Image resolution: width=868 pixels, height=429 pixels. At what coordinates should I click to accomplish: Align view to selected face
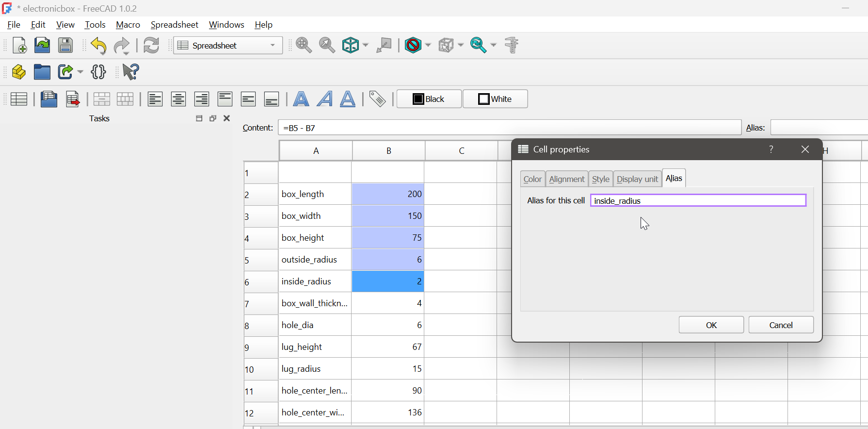pyautogui.click(x=384, y=46)
